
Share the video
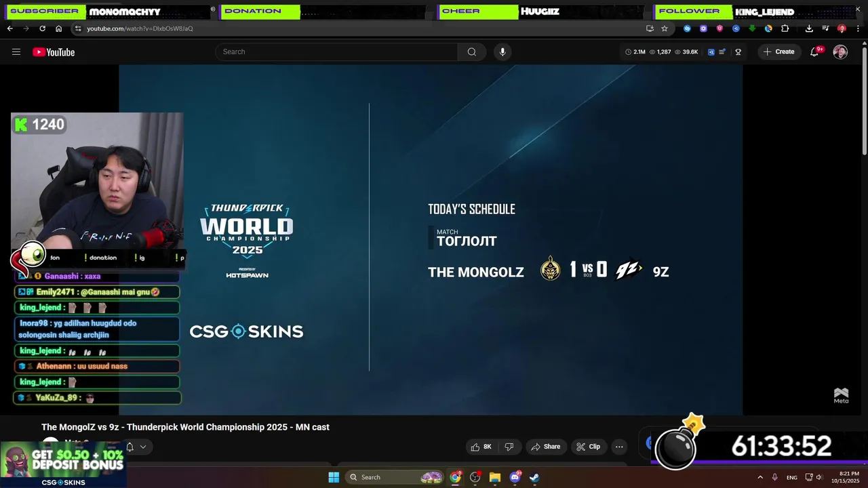coord(546,447)
